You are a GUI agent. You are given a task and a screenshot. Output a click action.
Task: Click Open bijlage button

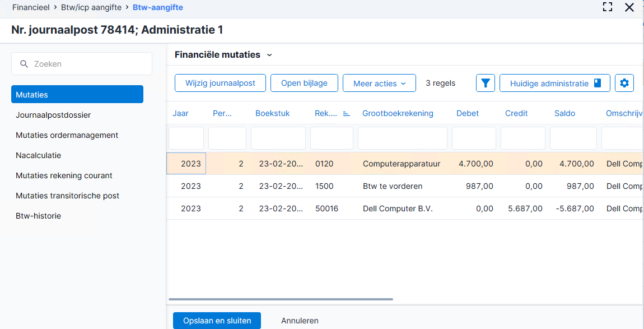click(304, 83)
